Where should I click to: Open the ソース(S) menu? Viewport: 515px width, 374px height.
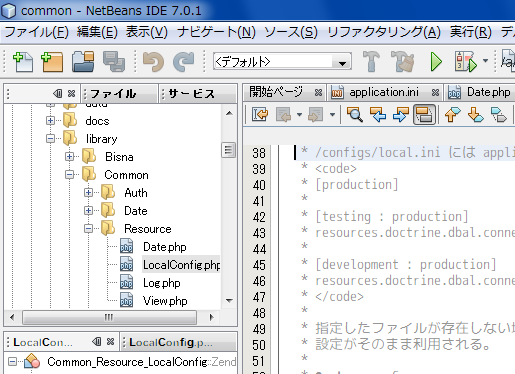(291, 32)
